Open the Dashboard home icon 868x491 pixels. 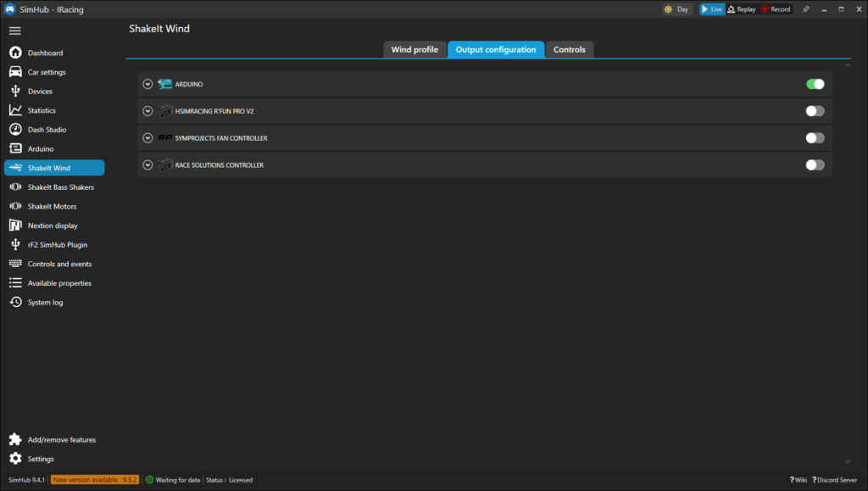pyautogui.click(x=15, y=53)
